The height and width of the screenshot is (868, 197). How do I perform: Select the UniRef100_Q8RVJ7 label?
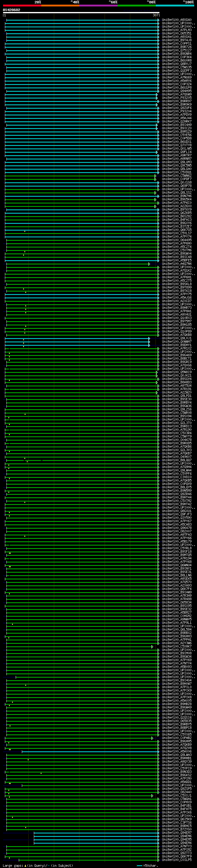[176, 64]
